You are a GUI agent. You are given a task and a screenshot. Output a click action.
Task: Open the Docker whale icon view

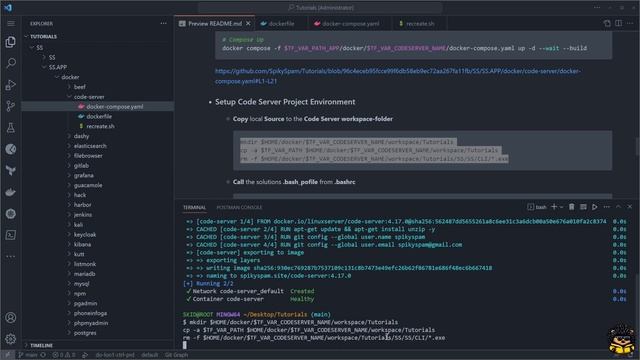(x=11, y=192)
